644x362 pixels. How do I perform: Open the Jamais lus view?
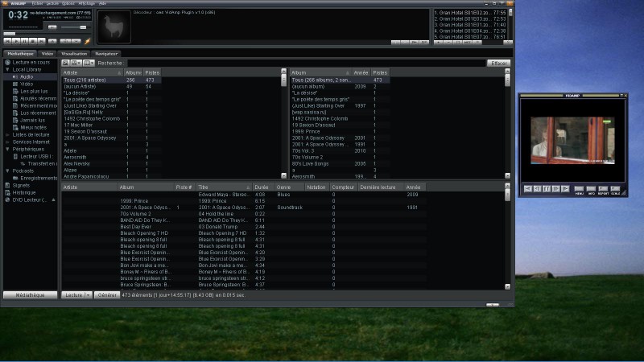point(33,120)
